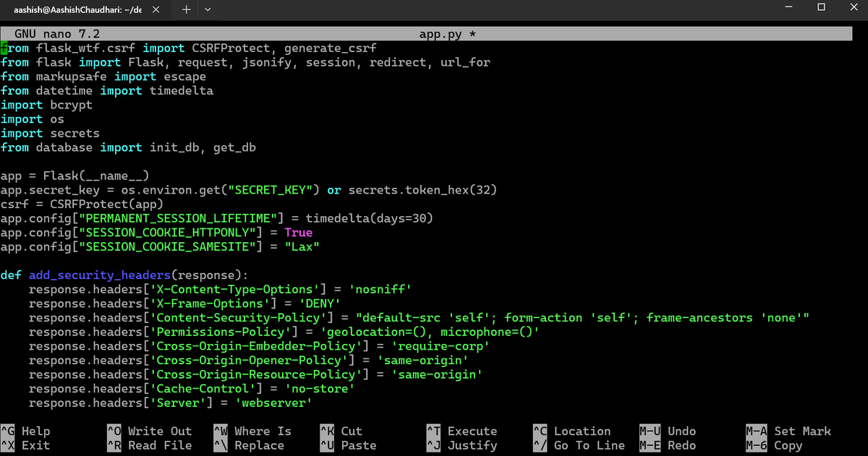Screen dimensions: 868x456
Task: Click the ^J Justify shortcut
Action: coord(462,445)
